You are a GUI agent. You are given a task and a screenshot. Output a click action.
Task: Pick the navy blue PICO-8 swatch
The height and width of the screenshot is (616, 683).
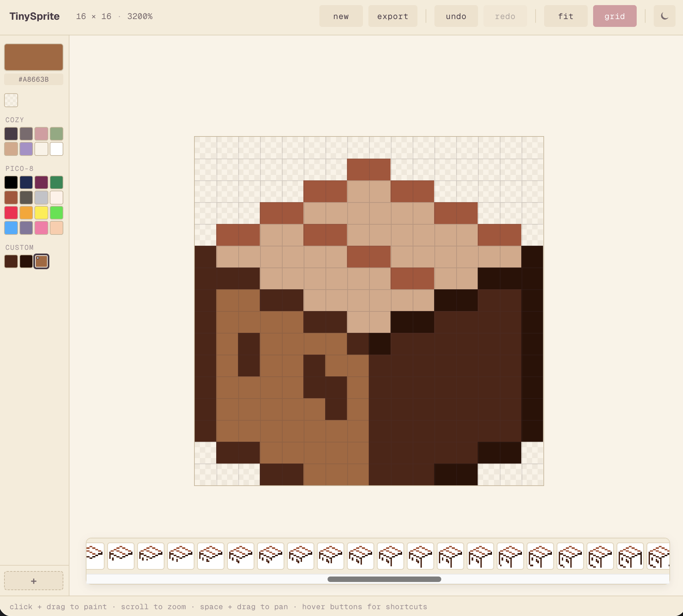[x=26, y=182]
